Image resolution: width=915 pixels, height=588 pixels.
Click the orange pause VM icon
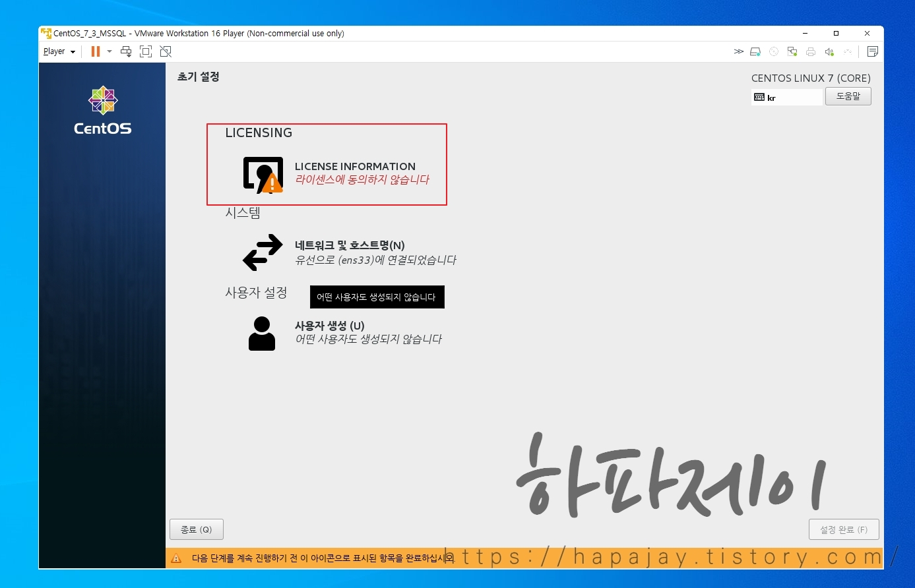coord(96,51)
